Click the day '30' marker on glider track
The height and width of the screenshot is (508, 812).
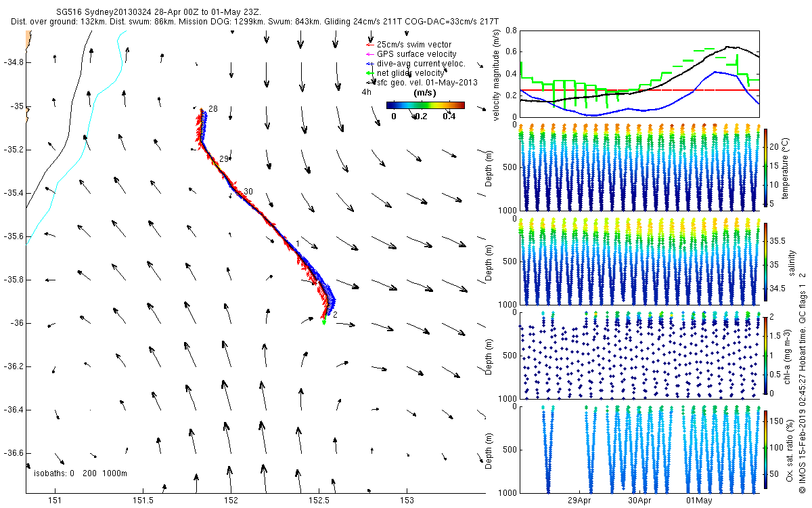coord(248,192)
